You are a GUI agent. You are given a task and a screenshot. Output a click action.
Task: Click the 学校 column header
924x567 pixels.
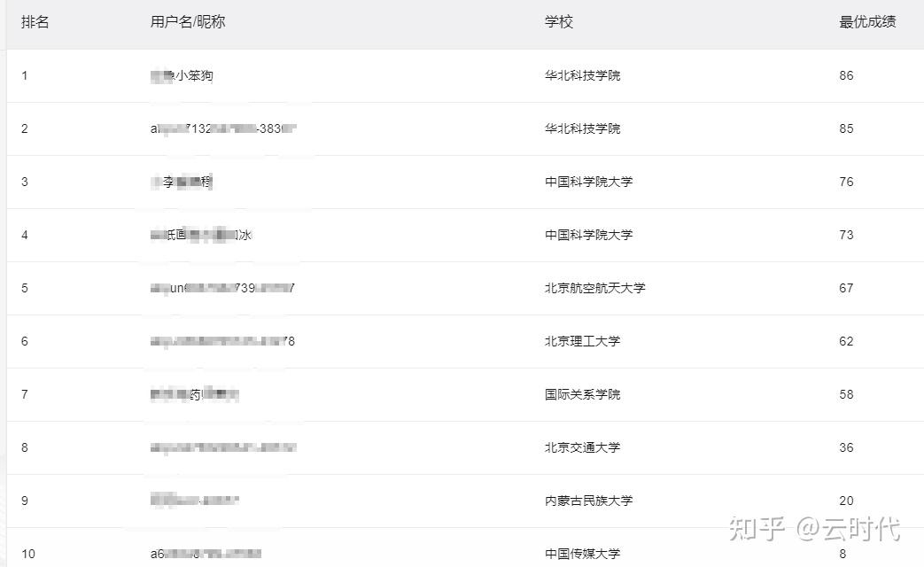pyautogui.click(x=559, y=22)
